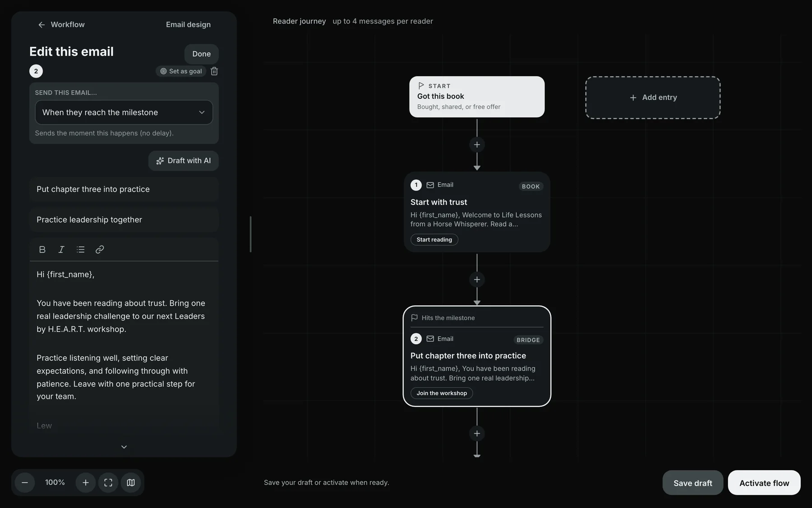Select the Got this book start node
The width and height of the screenshot is (812, 508).
click(477, 97)
